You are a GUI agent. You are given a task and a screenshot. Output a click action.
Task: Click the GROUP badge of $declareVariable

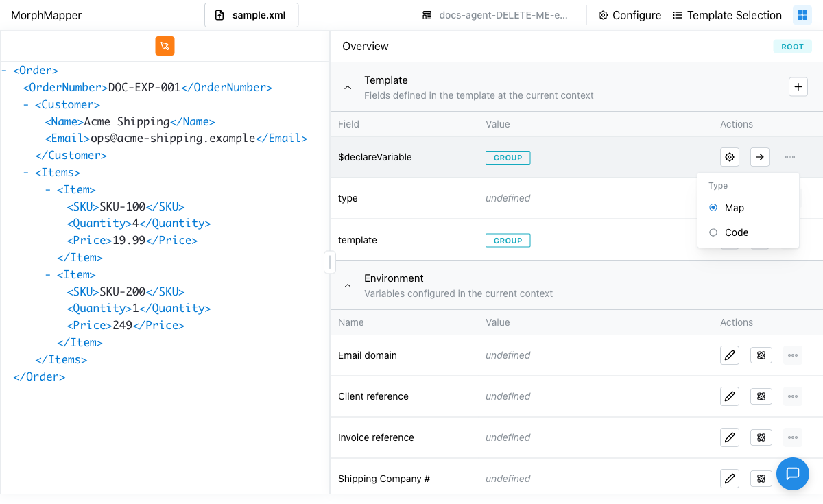tap(508, 158)
